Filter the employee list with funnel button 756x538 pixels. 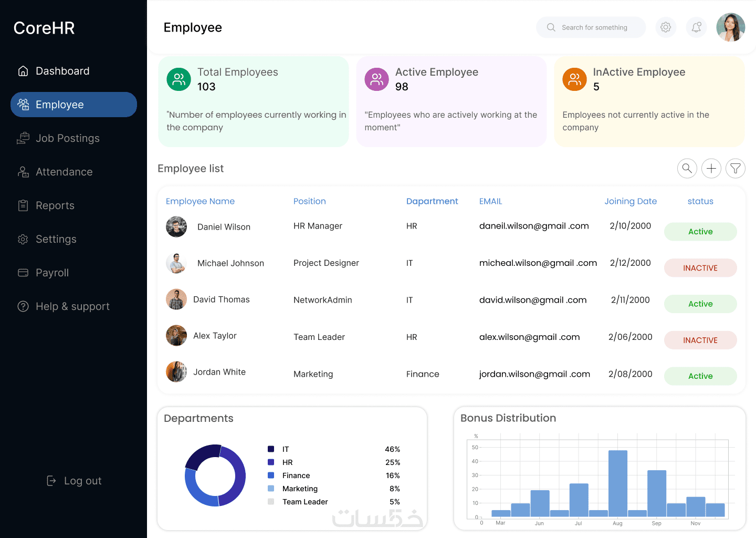(x=736, y=168)
